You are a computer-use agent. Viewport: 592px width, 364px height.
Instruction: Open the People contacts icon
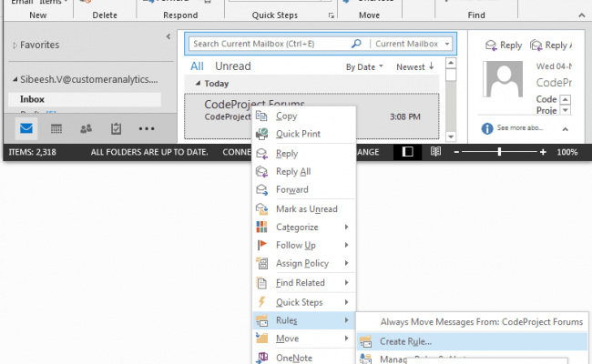click(87, 129)
